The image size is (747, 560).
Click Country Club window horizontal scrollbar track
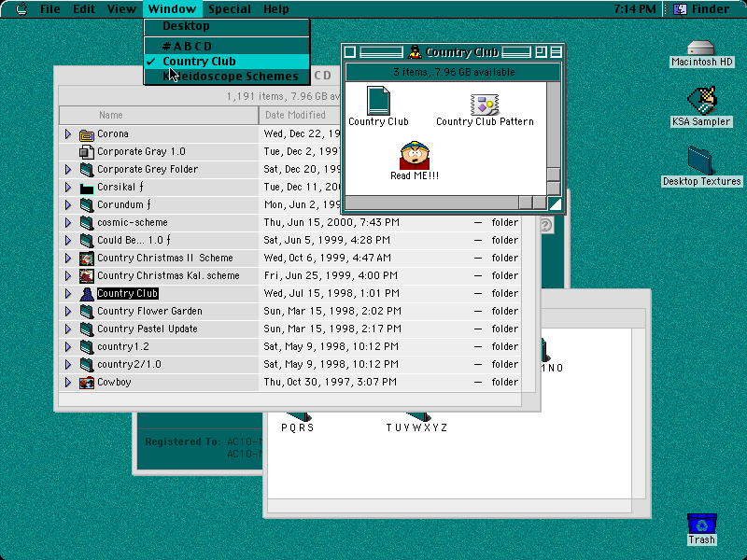click(x=431, y=203)
